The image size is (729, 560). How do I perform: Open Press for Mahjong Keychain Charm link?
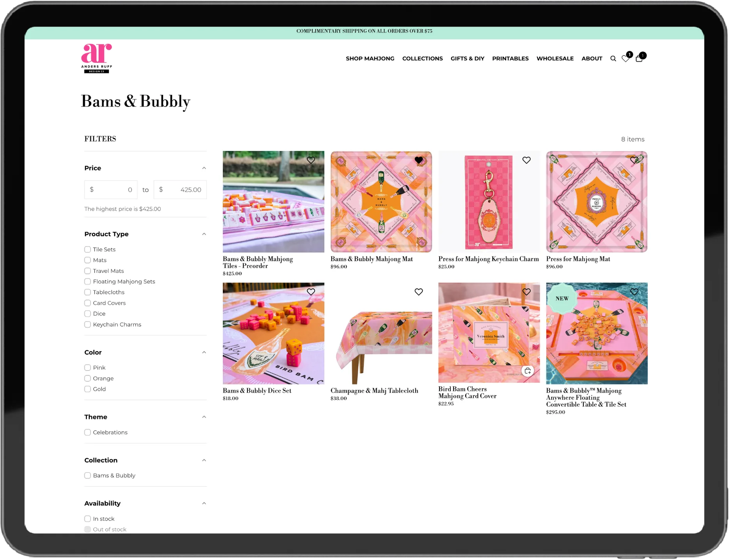(x=489, y=259)
